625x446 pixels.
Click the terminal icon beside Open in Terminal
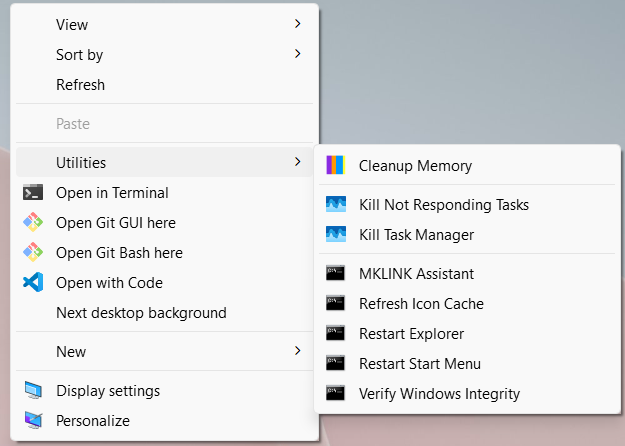pos(33,192)
